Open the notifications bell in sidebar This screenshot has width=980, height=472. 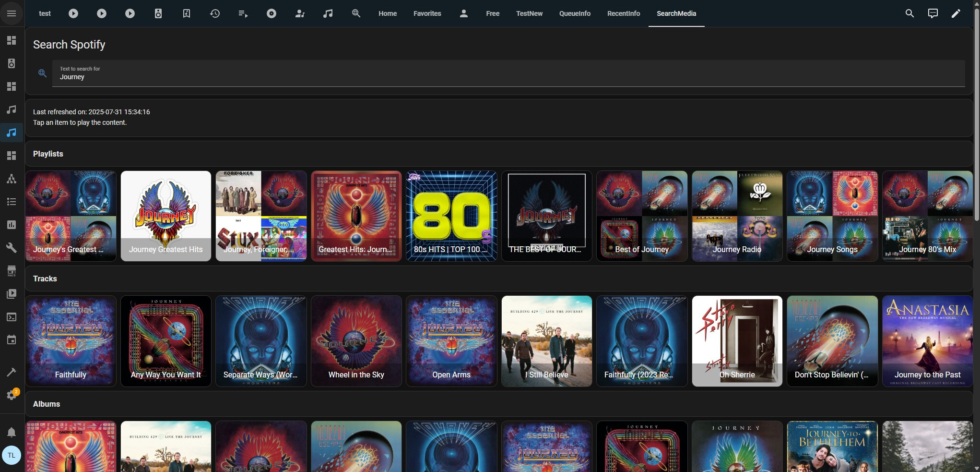point(12,432)
